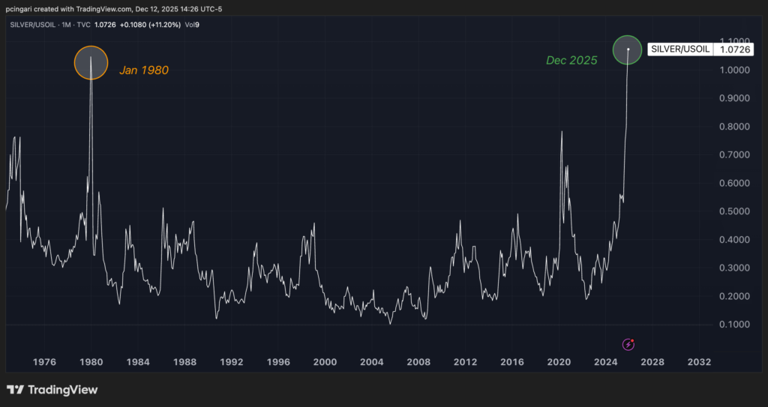Click the +0.1080 (+11.20%) change value
The height and width of the screenshot is (407, 768).
(150, 24)
